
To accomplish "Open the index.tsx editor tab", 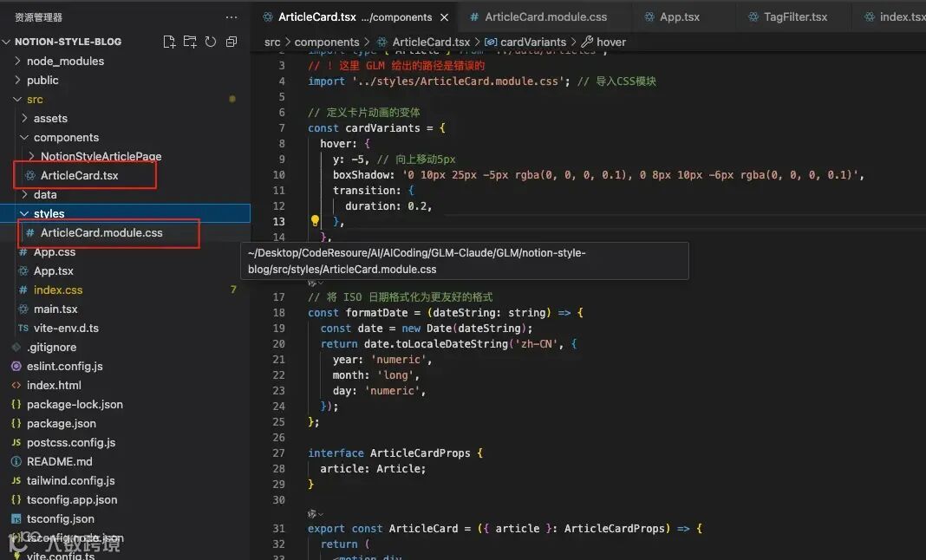I will 896,16.
